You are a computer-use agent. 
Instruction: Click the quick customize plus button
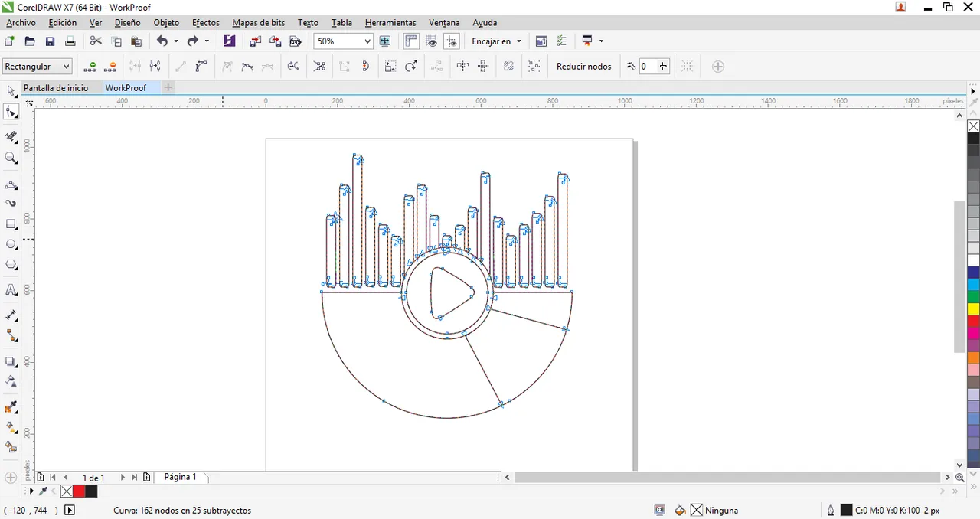(718, 67)
